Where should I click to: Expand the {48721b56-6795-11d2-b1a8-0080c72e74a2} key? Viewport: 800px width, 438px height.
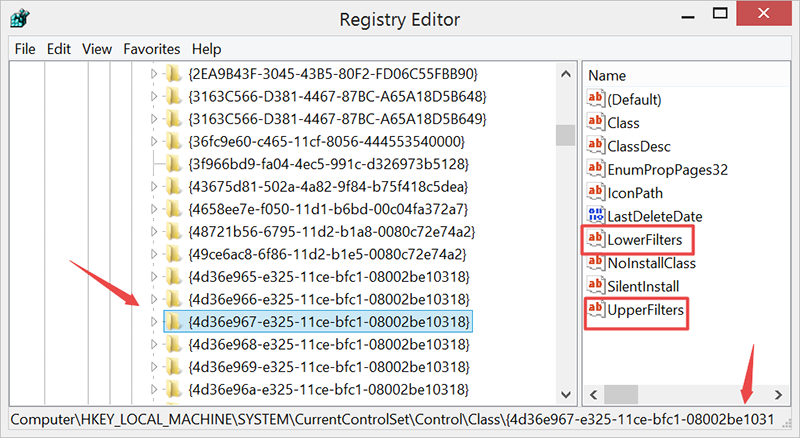[x=154, y=232]
